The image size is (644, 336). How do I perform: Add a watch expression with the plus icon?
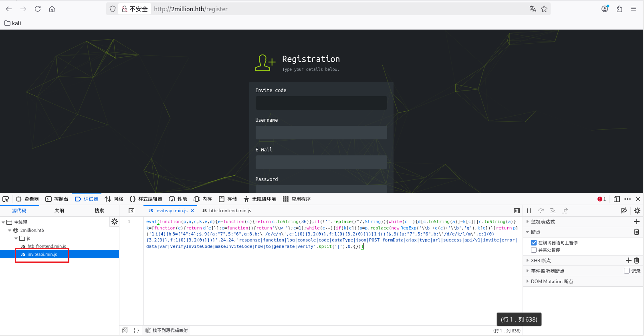click(636, 221)
